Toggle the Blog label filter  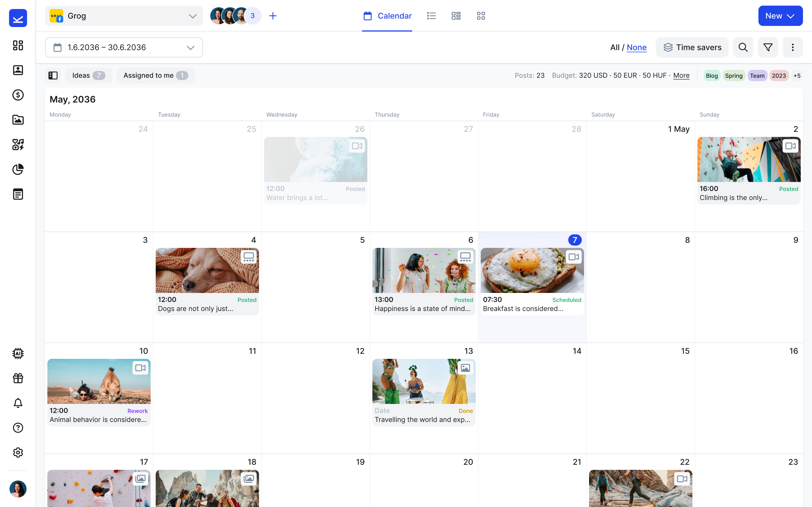coord(711,75)
